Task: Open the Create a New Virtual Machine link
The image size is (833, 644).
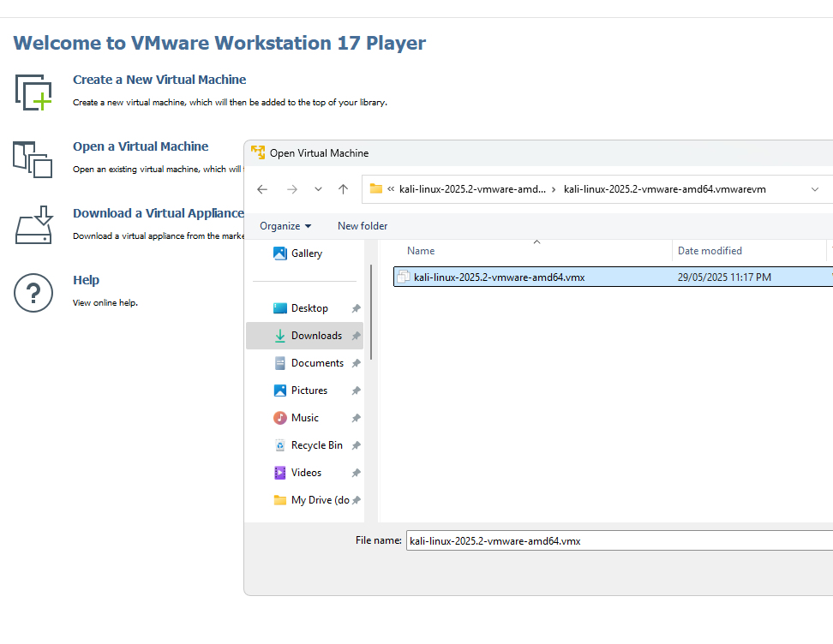Action: (x=159, y=80)
